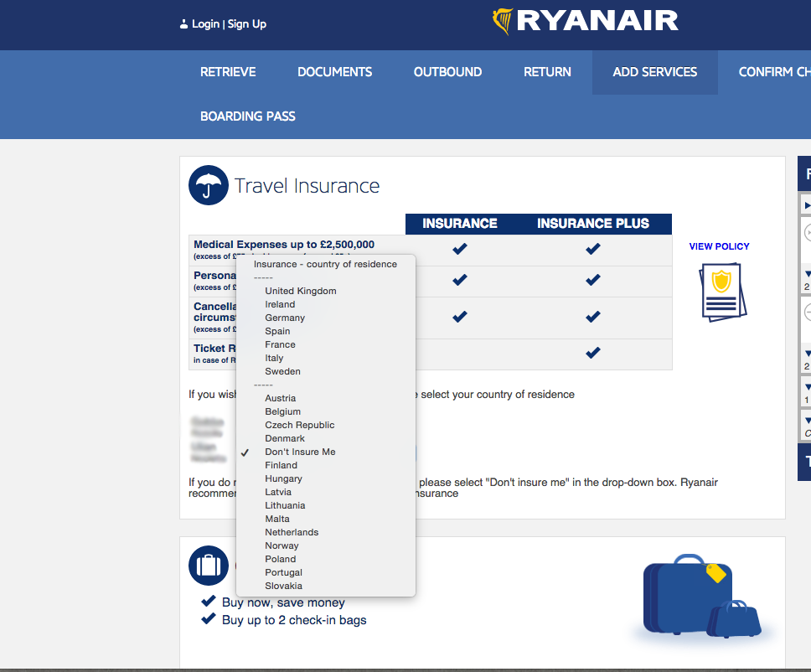Open the Login link

tap(205, 24)
